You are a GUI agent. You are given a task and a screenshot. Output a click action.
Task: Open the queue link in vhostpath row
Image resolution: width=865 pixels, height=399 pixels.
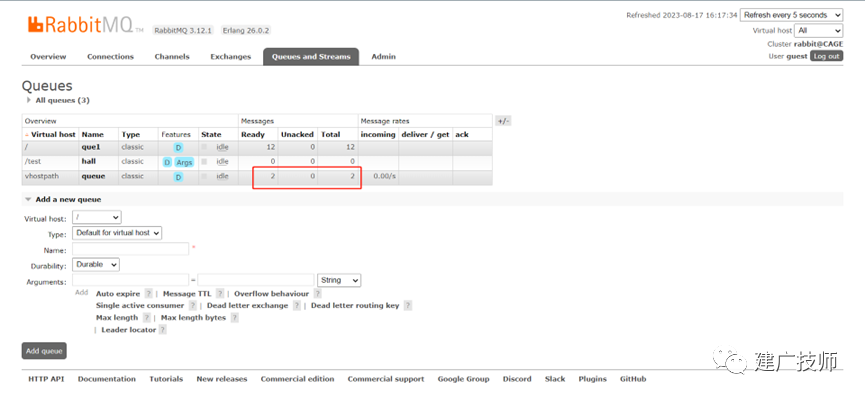93,177
